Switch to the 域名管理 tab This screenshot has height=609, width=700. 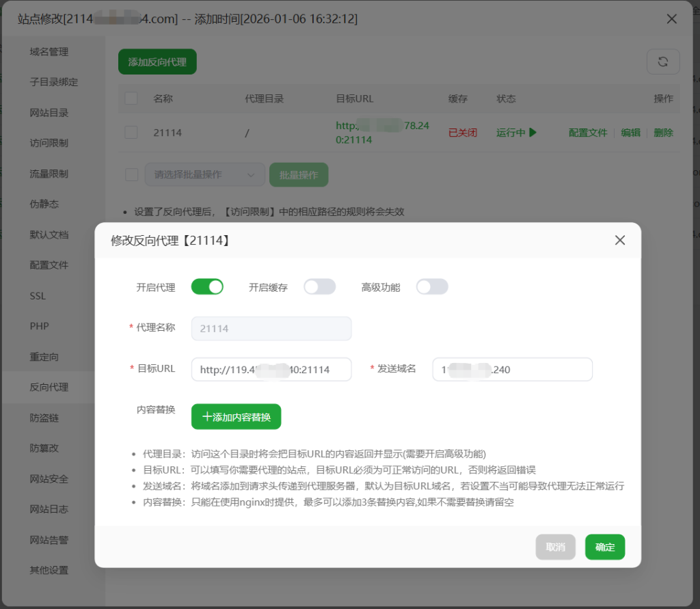point(49,51)
